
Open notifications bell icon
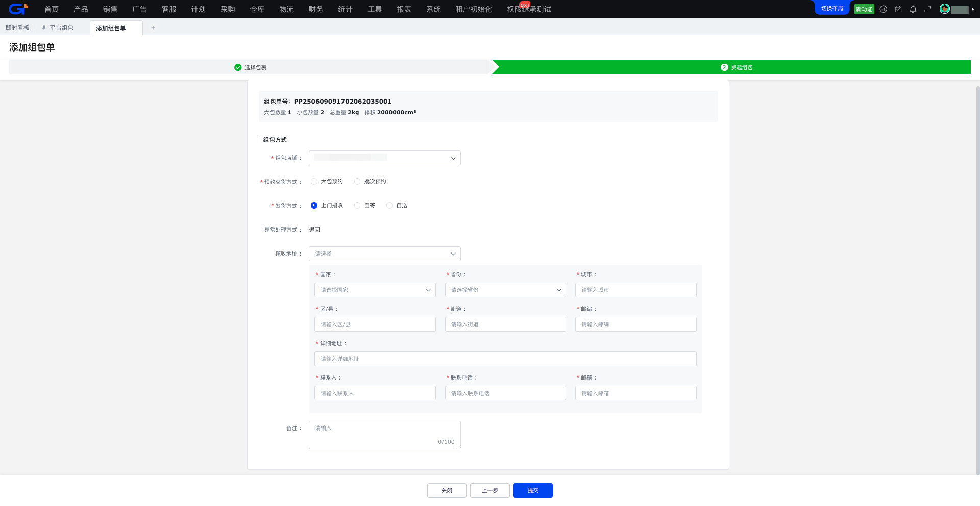point(913,9)
